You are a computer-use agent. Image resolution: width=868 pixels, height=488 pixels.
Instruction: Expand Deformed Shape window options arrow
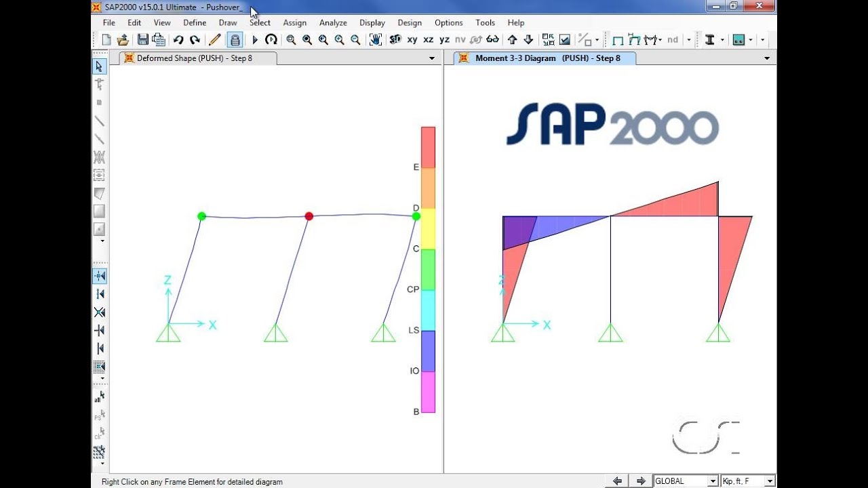[432, 58]
